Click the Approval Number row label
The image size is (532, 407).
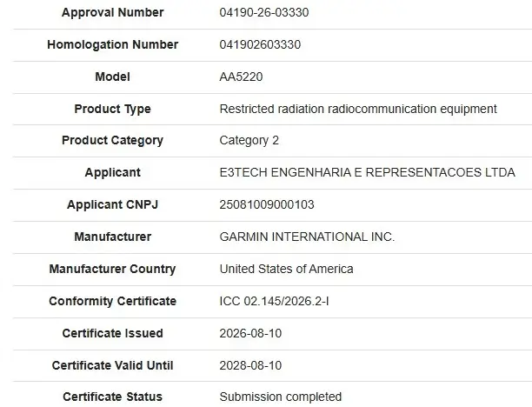click(113, 12)
